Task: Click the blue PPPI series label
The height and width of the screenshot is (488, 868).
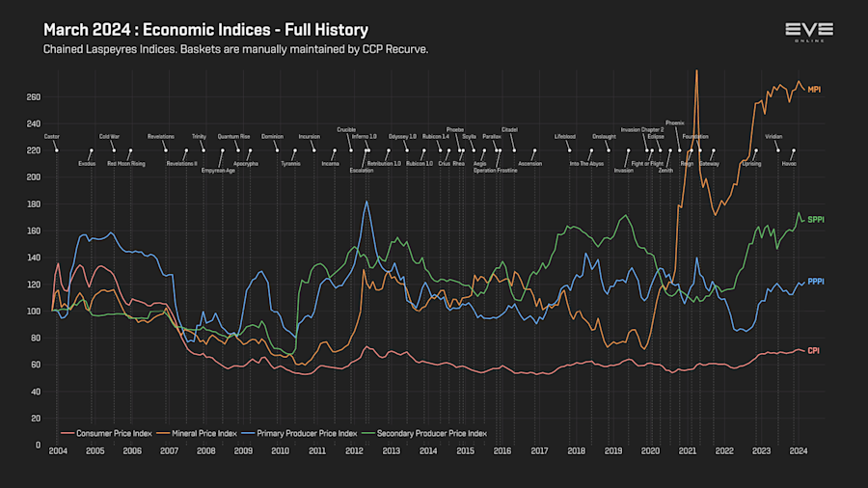Action: (x=815, y=282)
